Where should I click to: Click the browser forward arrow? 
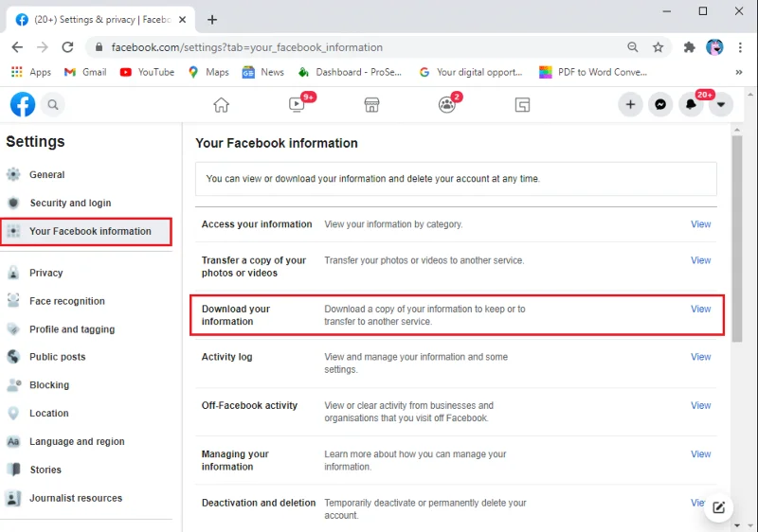point(43,47)
